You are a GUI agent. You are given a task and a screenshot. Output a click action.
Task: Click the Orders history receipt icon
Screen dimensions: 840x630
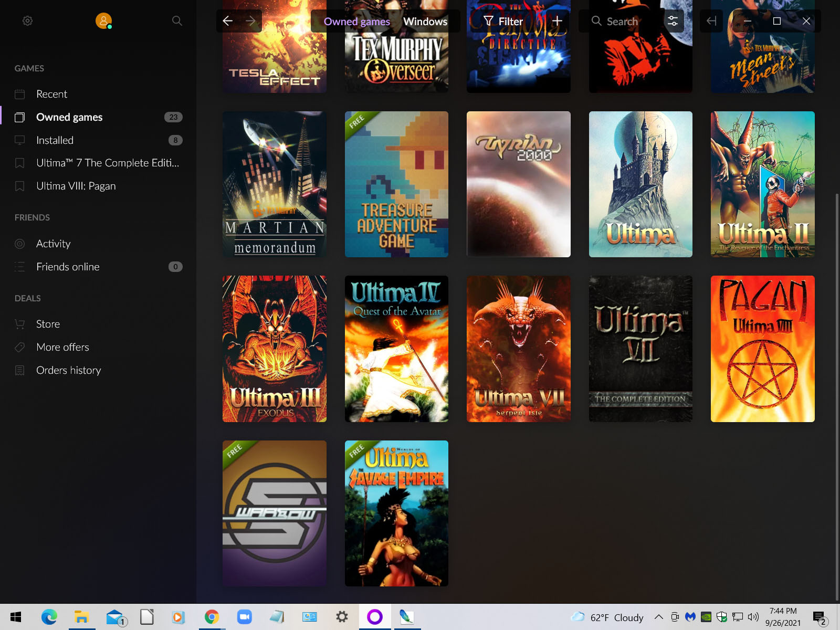tap(20, 370)
